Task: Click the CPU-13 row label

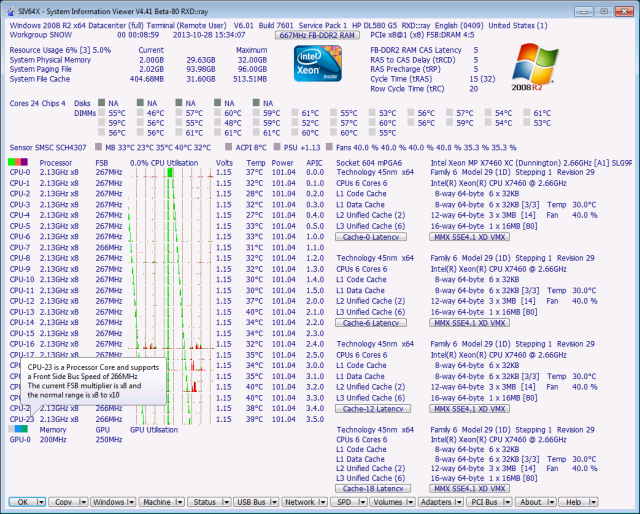Action: click(x=22, y=312)
